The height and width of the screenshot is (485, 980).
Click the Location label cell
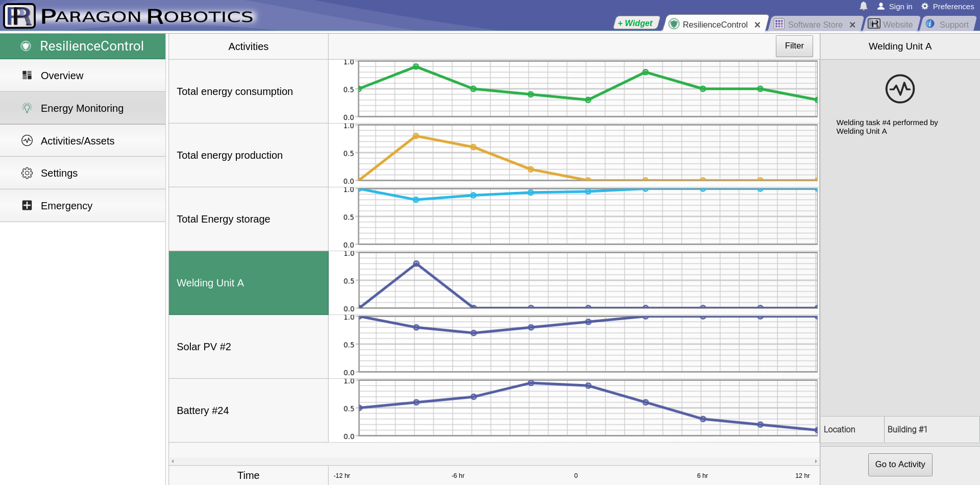[x=852, y=429]
